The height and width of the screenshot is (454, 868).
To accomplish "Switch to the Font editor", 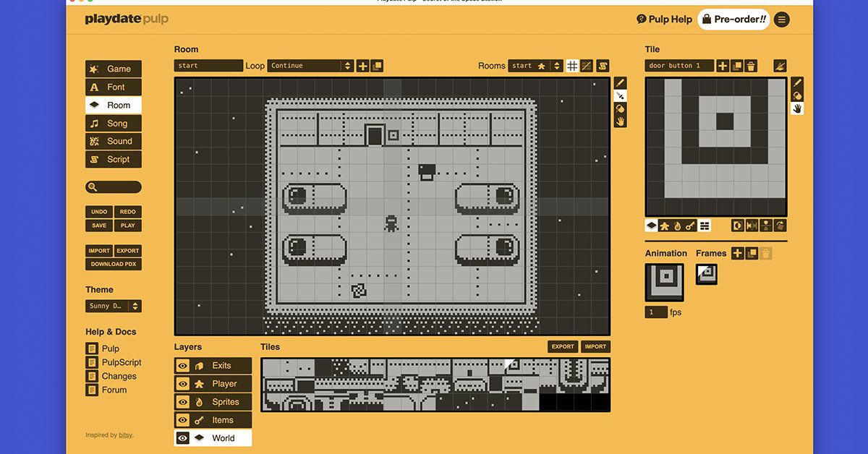I will 114,87.
